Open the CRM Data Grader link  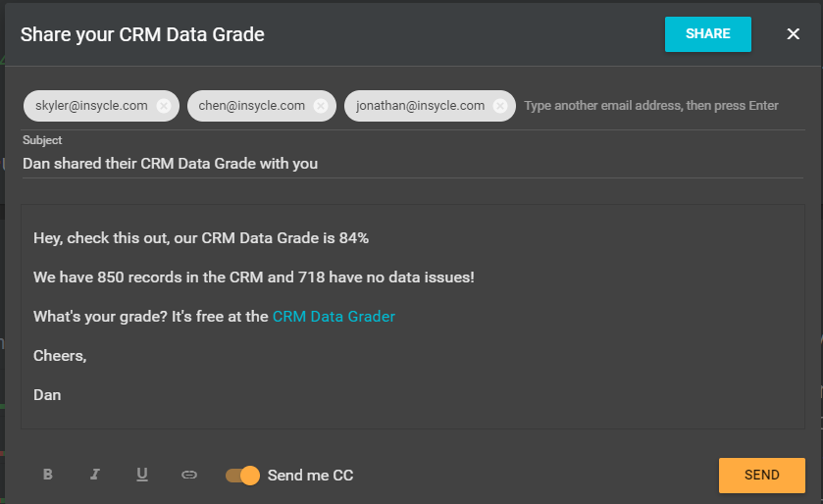point(334,317)
